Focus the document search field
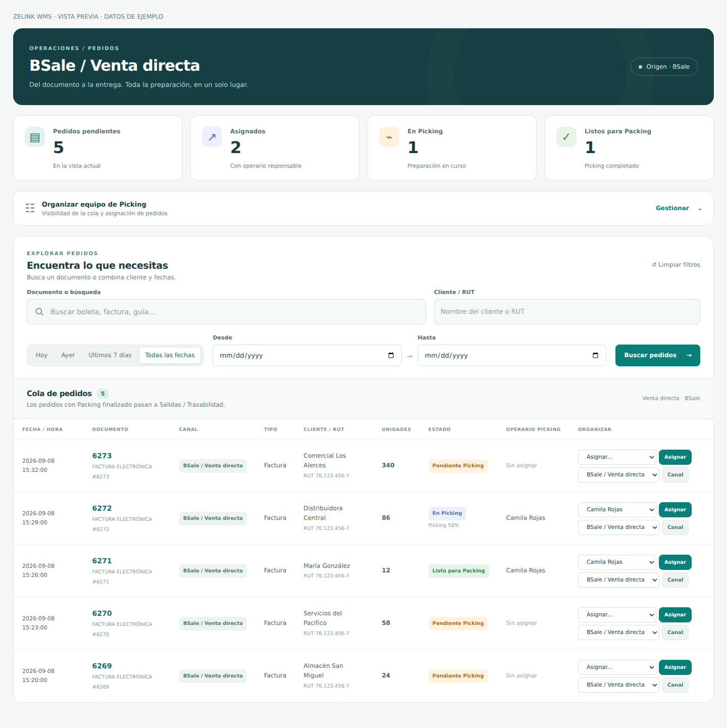This screenshot has height=728, width=727. coord(226,312)
